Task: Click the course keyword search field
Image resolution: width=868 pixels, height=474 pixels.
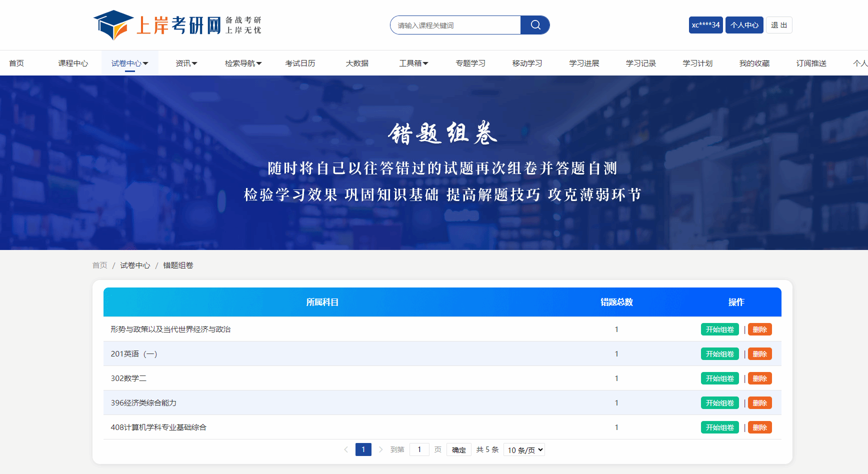Action: point(455,25)
